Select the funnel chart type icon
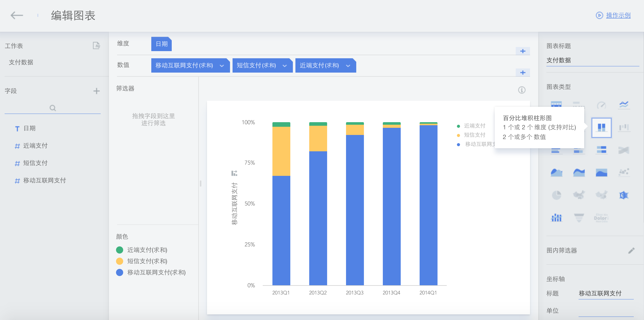The height and width of the screenshot is (320, 644). point(579,218)
